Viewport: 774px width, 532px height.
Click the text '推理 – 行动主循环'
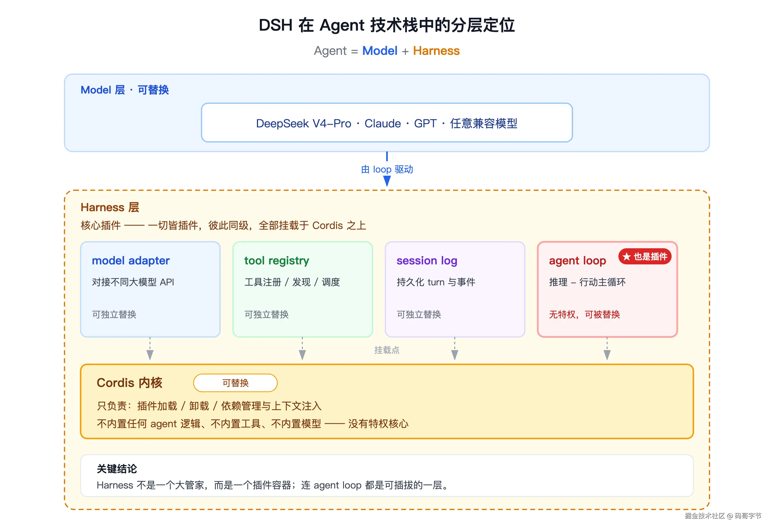point(587,282)
